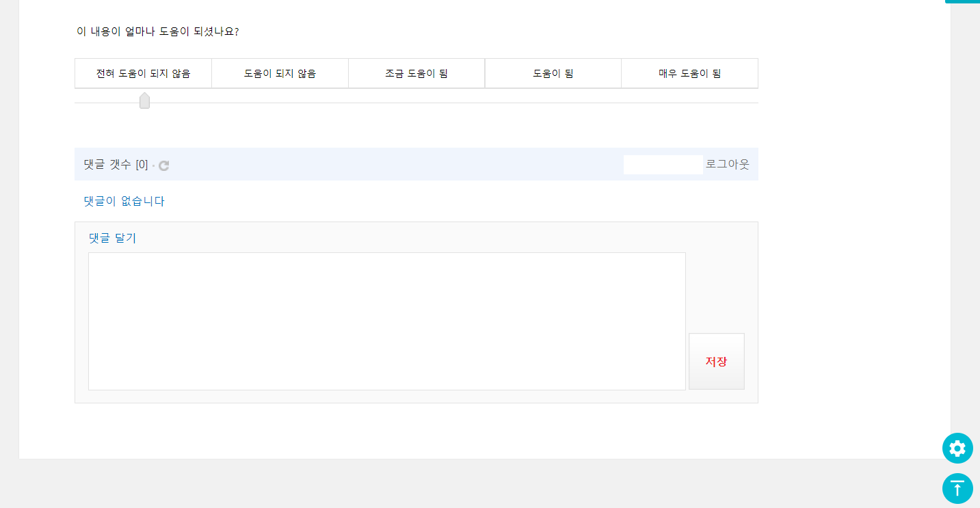Click the rating slider handle

click(144, 101)
